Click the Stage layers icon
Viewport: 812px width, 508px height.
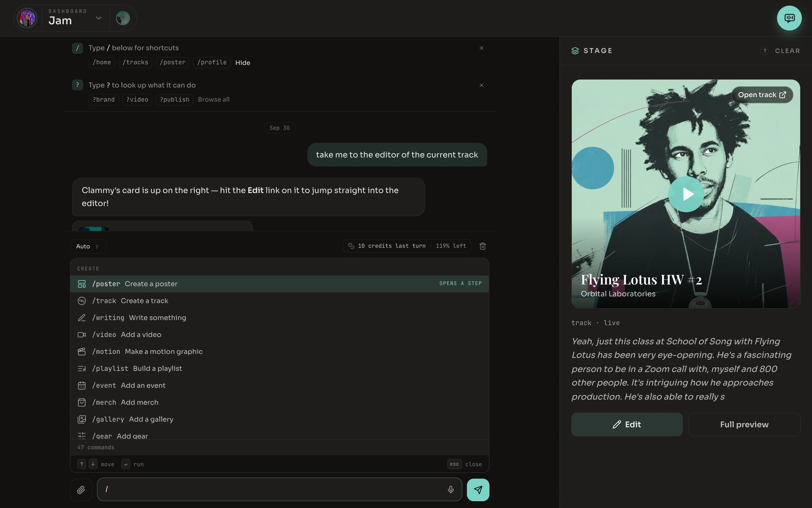575,51
